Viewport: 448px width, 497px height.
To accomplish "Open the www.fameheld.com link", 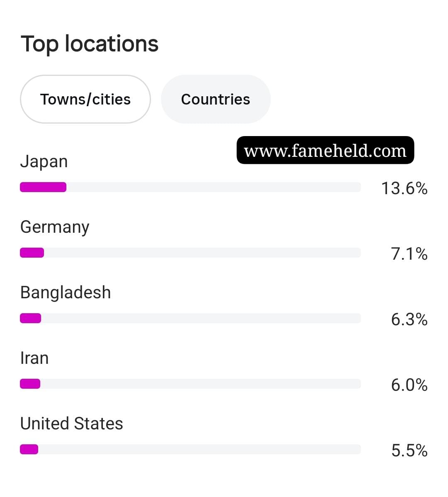I will click(325, 150).
